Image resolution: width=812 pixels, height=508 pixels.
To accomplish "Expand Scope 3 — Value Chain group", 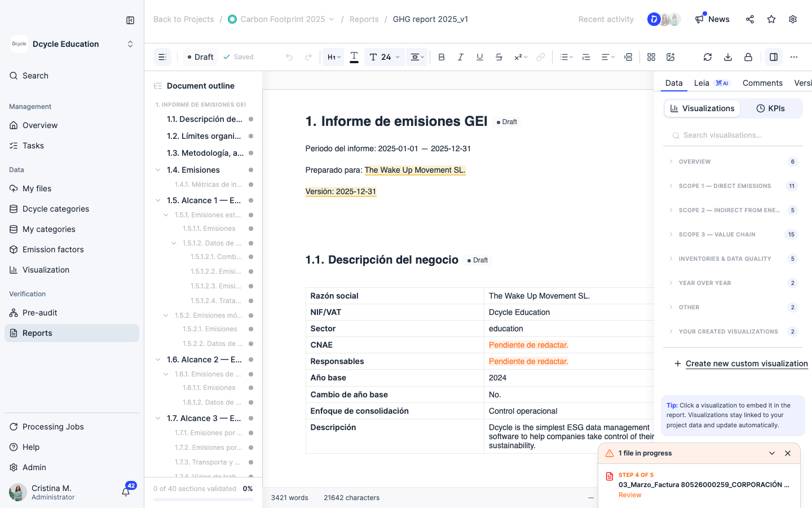I will 733,234.
